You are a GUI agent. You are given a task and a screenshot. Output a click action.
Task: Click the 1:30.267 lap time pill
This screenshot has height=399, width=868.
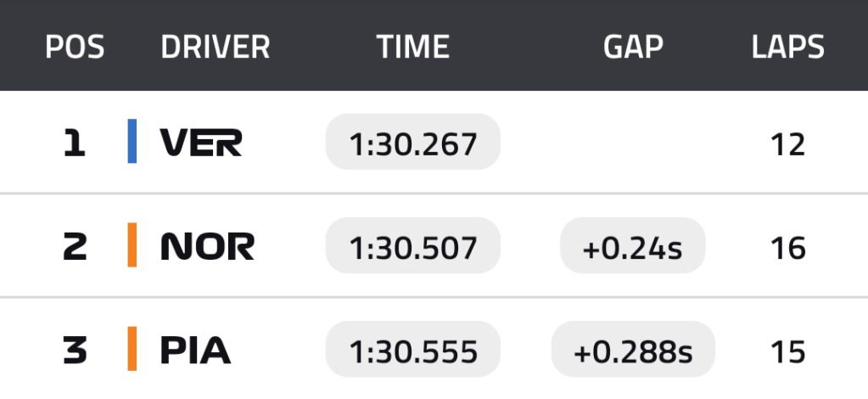coord(413,143)
